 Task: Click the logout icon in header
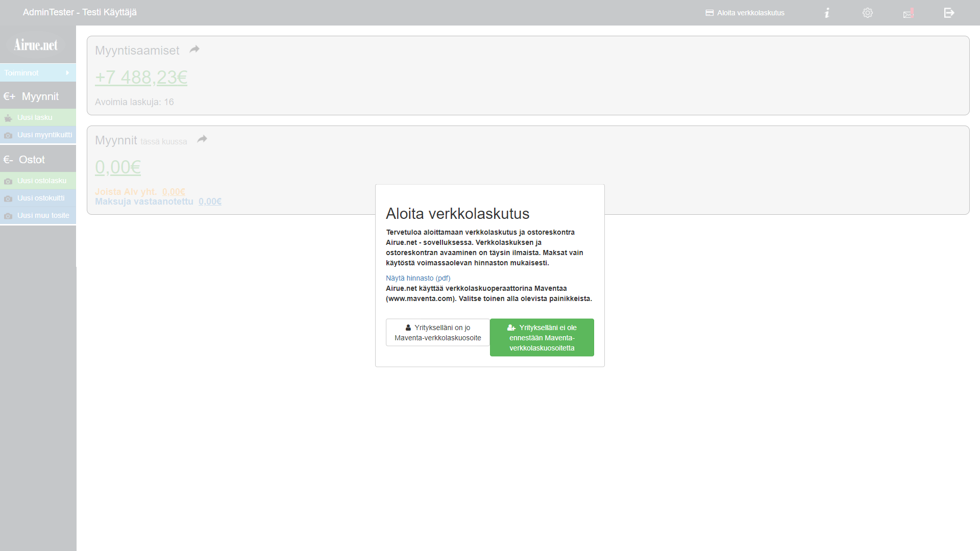pyautogui.click(x=949, y=13)
